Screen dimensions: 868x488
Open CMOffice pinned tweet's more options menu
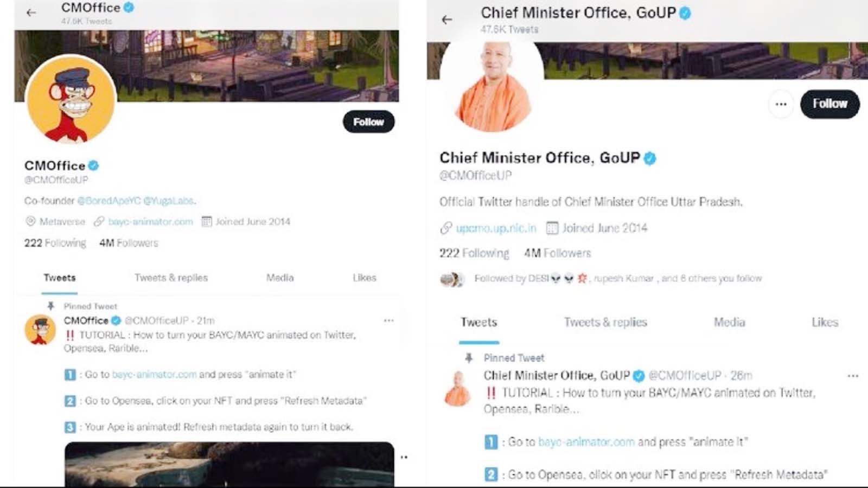pyautogui.click(x=388, y=320)
